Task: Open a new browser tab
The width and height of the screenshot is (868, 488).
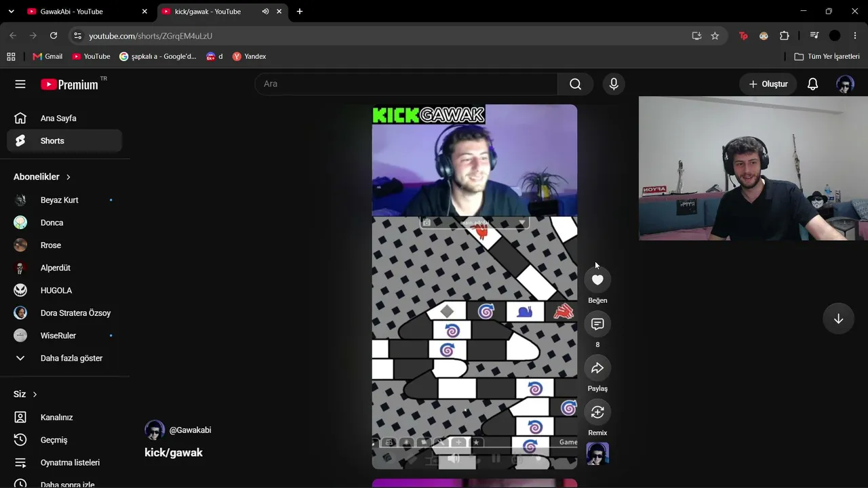Action: coord(300,12)
